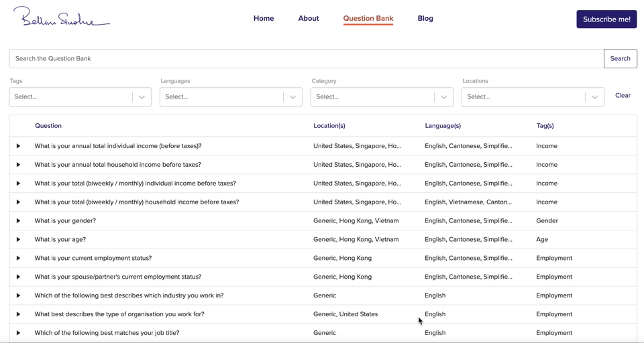Clear all the filters
Screen dimensions: 644x343
pyautogui.click(x=623, y=96)
